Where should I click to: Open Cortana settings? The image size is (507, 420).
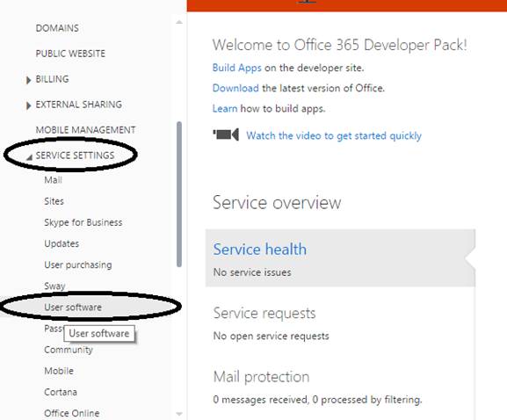[x=61, y=392]
